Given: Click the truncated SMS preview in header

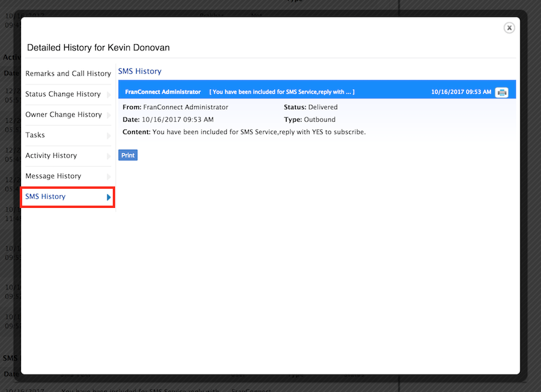Looking at the screenshot, I should tap(282, 92).
